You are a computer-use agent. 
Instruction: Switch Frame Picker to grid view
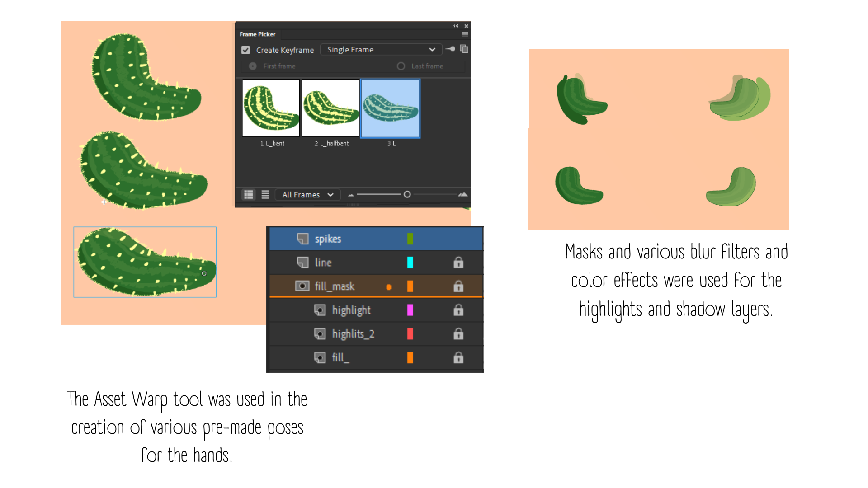[249, 195]
